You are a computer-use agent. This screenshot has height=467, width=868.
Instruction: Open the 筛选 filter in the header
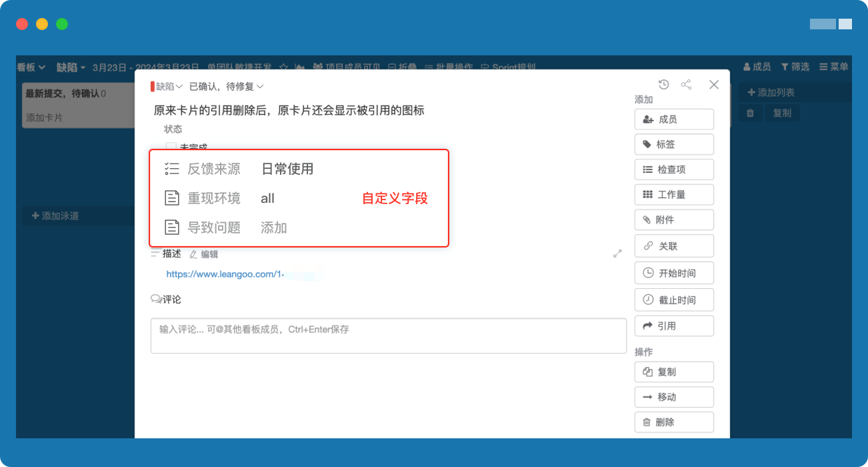coord(795,67)
